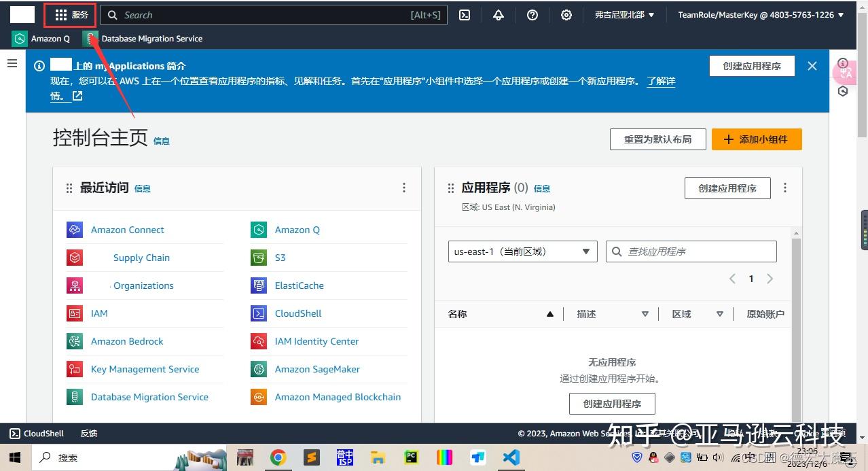
Task: Click the ElastiCache service icon
Action: click(259, 285)
